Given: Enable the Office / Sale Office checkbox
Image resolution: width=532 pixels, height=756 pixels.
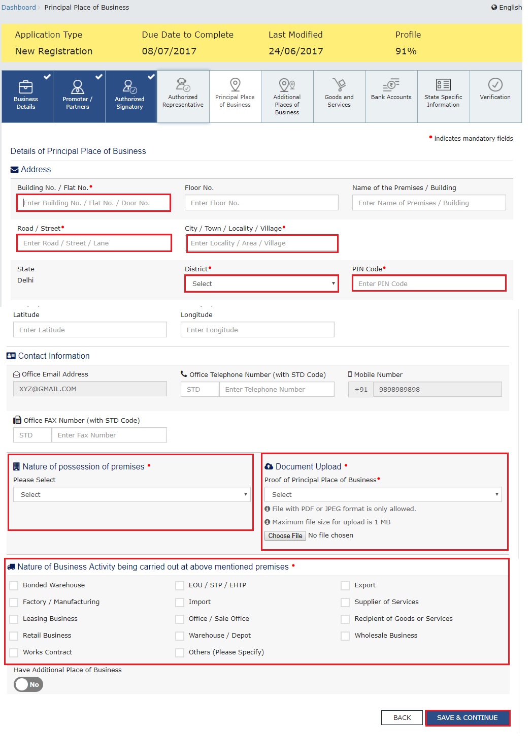Looking at the screenshot, I should (x=180, y=619).
